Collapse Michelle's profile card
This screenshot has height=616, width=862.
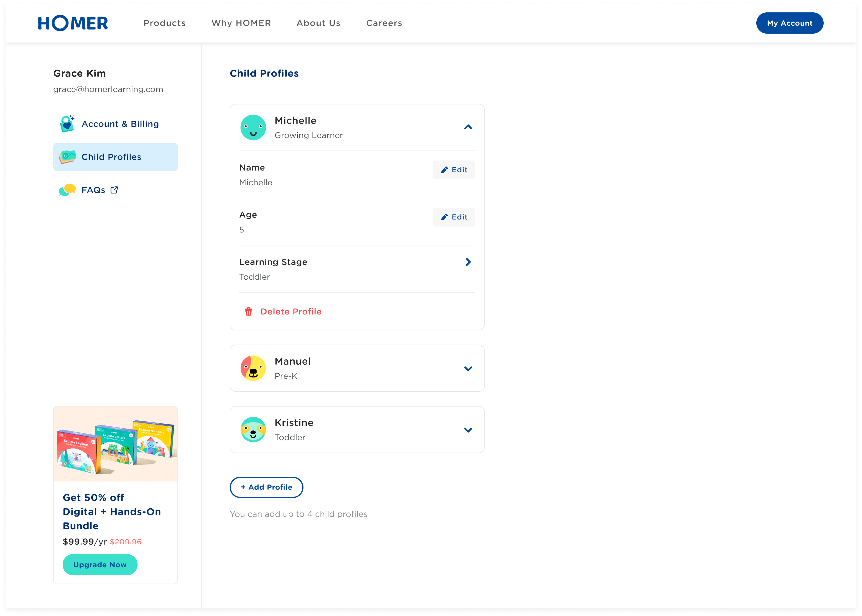click(x=468, y=127)
